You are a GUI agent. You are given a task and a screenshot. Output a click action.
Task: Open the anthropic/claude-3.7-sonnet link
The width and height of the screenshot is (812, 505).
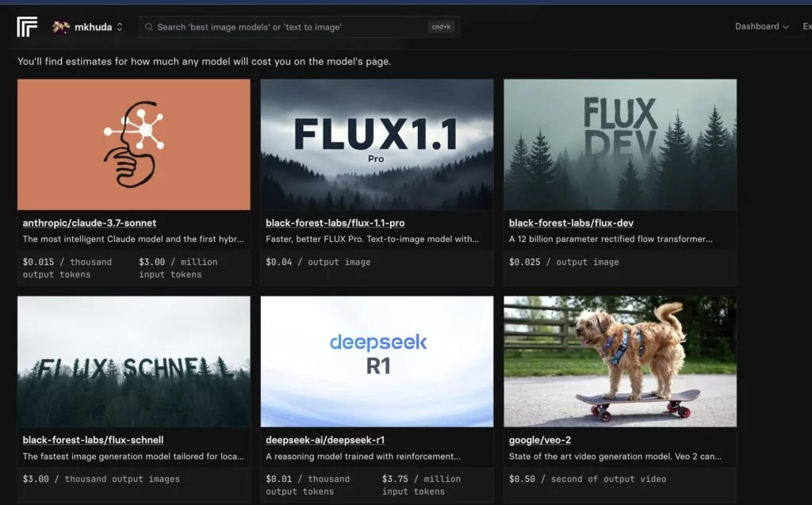click(90, 223)
